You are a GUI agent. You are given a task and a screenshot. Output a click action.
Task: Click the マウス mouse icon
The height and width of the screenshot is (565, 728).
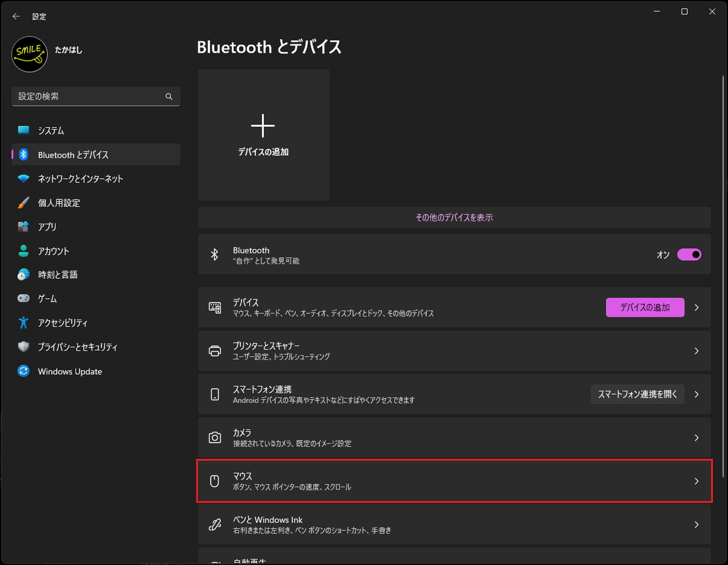[x=214, y=481]
